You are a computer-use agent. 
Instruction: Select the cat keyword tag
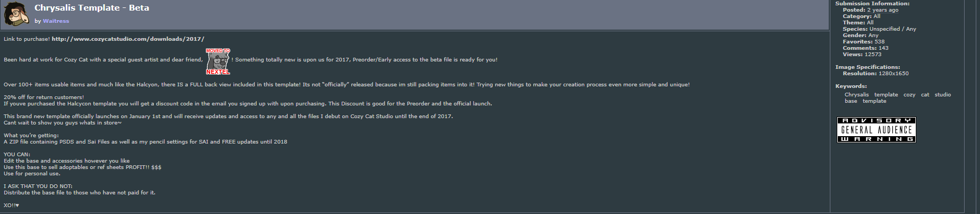tap(925, 95)
